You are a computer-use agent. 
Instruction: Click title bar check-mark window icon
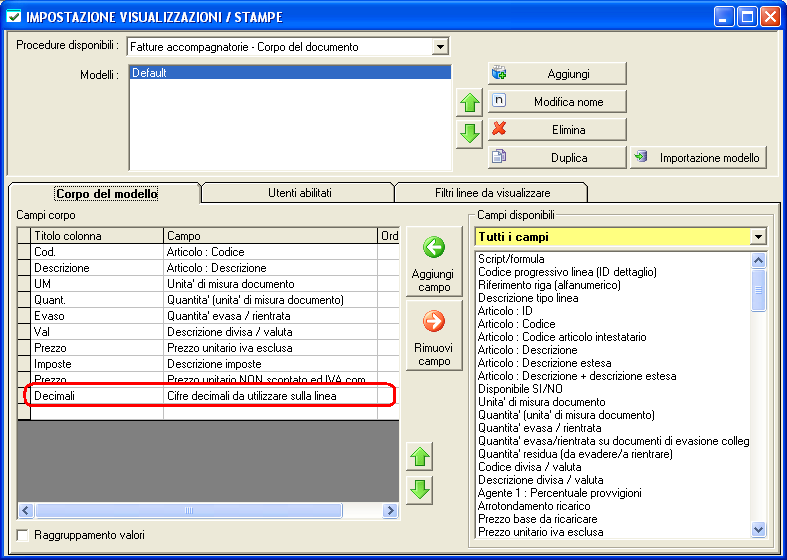[14, 18]
